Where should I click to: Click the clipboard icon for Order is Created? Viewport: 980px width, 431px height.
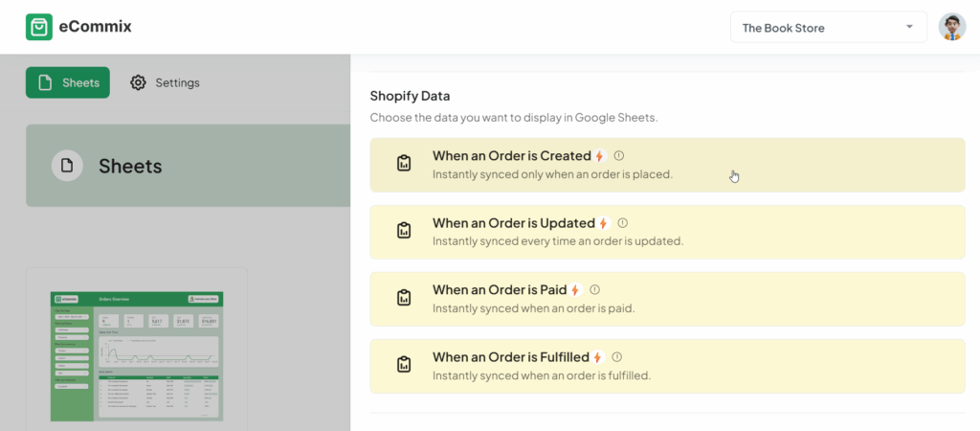pyautogui.click(x=405, y=163)
